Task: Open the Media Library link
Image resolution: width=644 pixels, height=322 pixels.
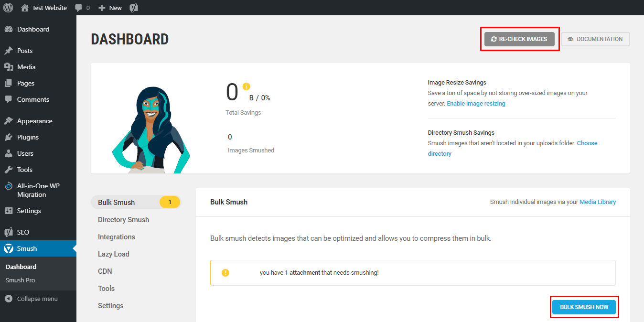Action: pyautogui.click(x=598, y=202)
